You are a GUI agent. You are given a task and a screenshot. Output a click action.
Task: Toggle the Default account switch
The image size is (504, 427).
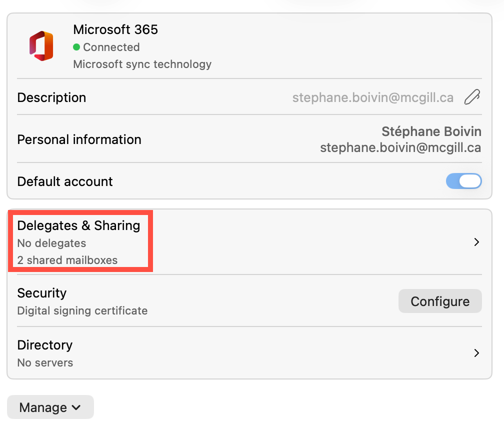[x=463, y=181]
